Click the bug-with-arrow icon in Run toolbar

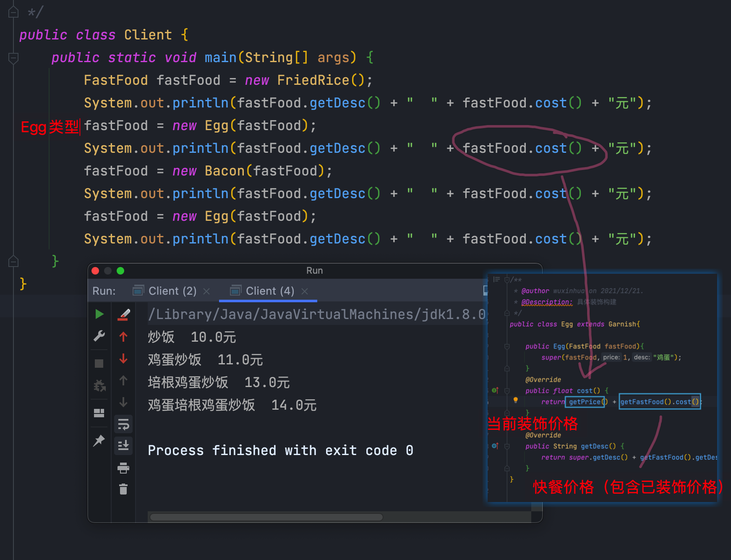point(99,385)
